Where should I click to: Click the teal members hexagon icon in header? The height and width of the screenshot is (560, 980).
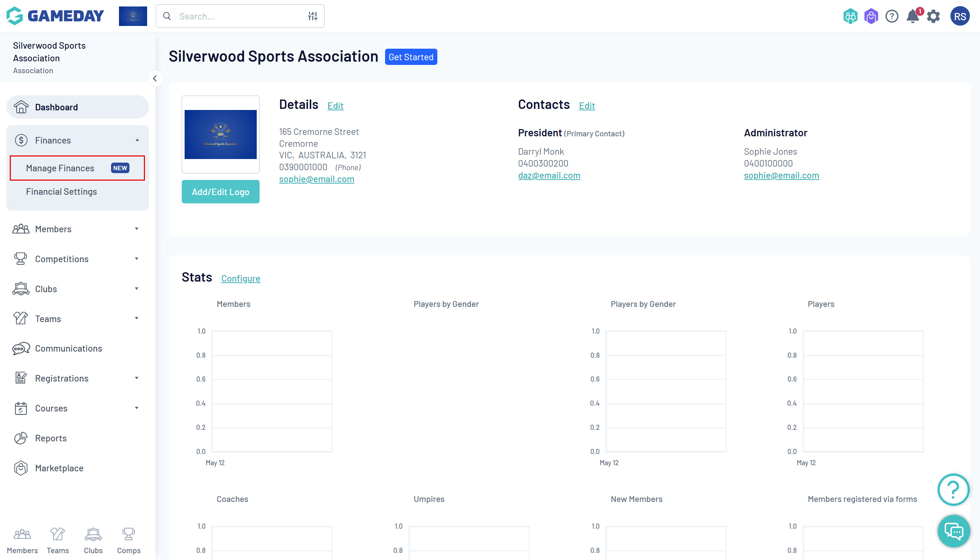(850, 17)
